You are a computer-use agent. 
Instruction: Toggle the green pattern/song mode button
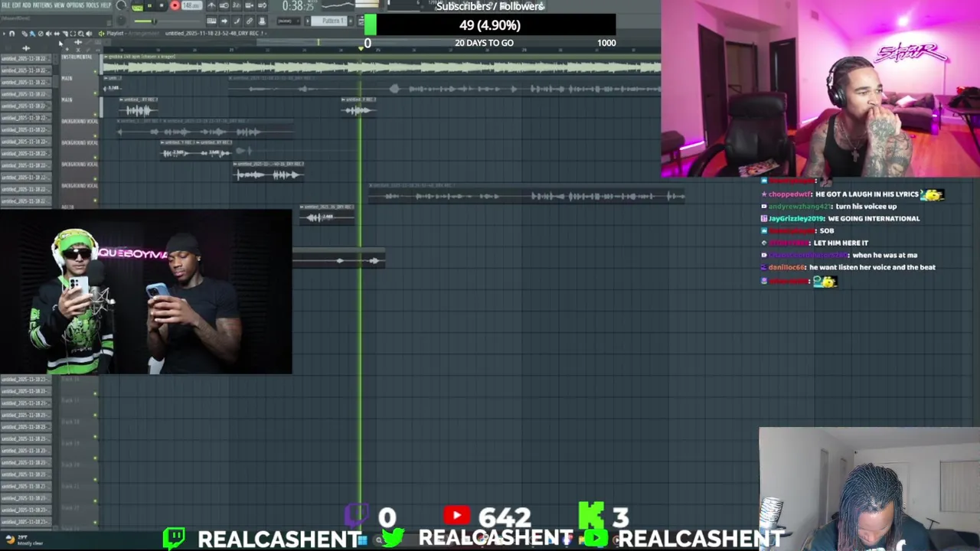click(138, 6)
